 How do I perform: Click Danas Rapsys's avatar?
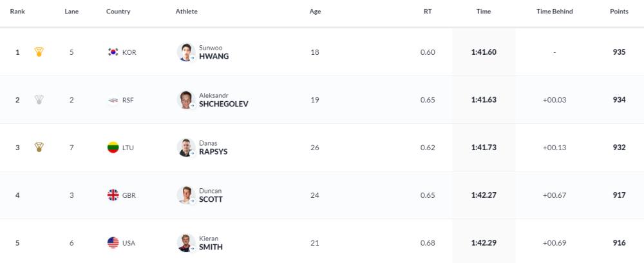click(x=186, y=148)
